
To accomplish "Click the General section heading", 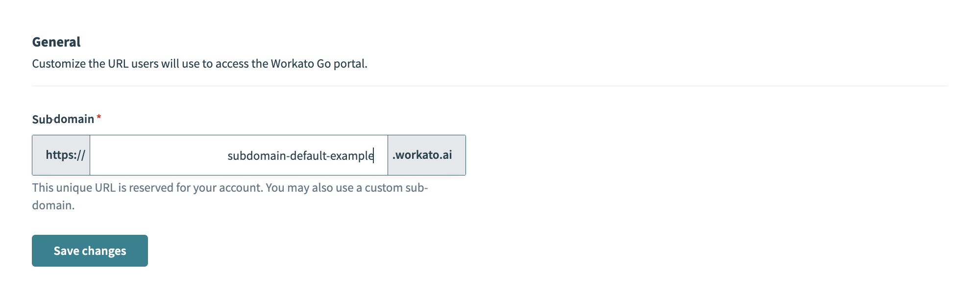I will [56, 42].
